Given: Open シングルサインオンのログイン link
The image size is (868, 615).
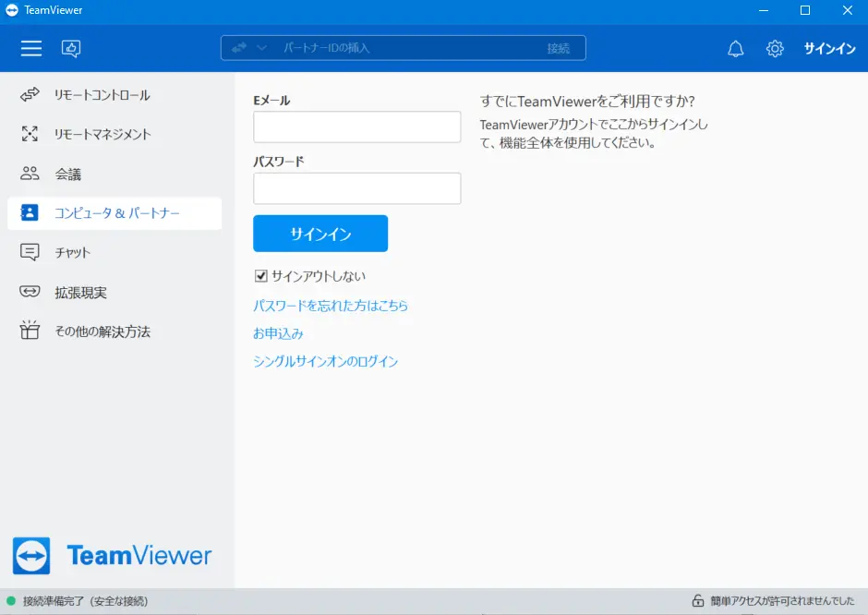Looking at the screenshot, I should tap(325, 361).
